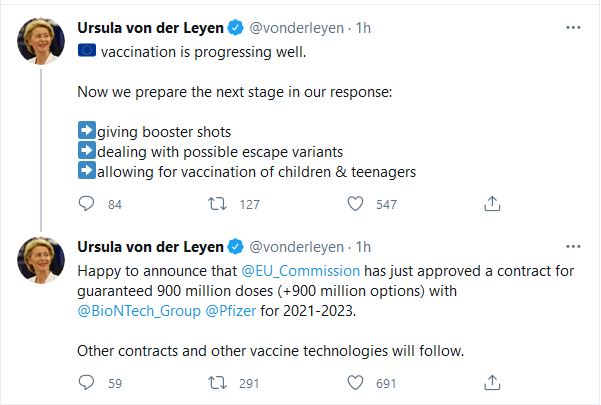Like the 900 million doses tweet
The width and height of the screenshot is (601, 405).
coord(354,382)
